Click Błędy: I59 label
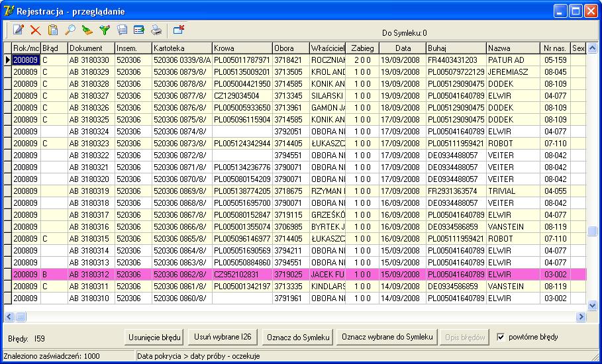 (26, 339)
